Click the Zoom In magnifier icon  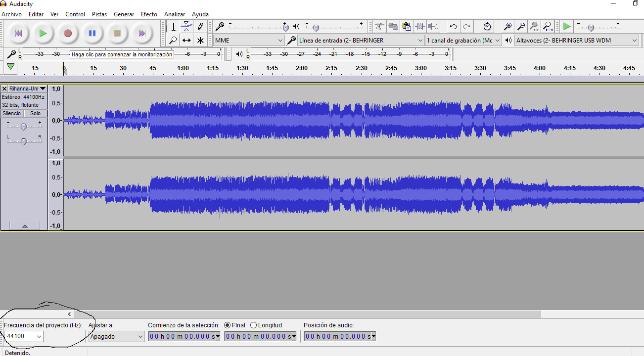tap(507, 27)
